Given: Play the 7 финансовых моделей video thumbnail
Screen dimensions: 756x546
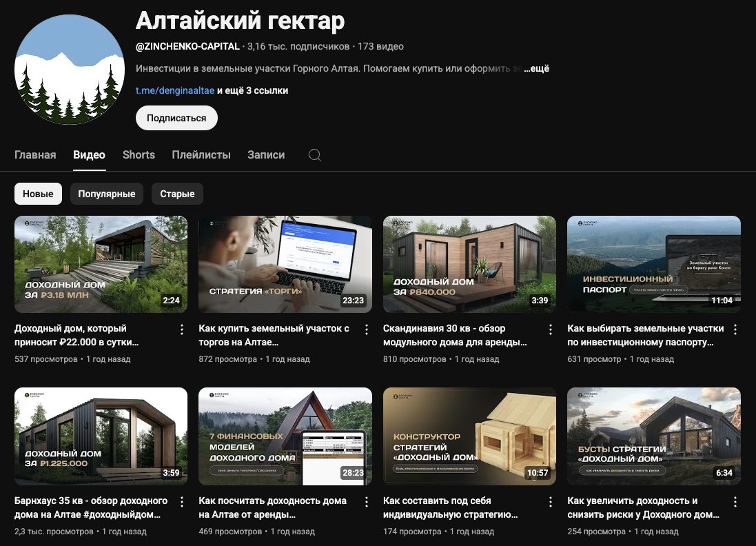Looking at the screenshot, I should point(285,436).
